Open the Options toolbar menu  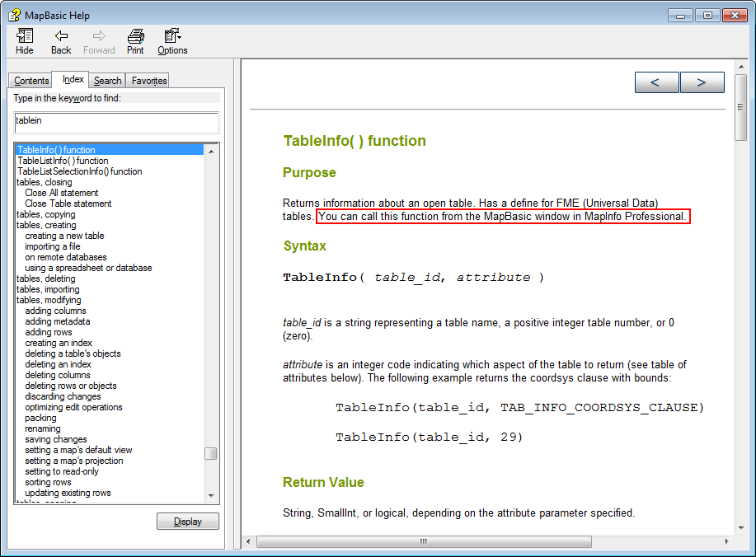[x=171, y=40]
